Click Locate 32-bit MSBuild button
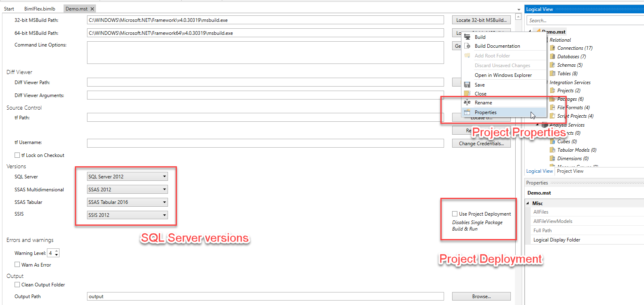Viewport: 644px width, 305px height. click(x=481, y=20)
